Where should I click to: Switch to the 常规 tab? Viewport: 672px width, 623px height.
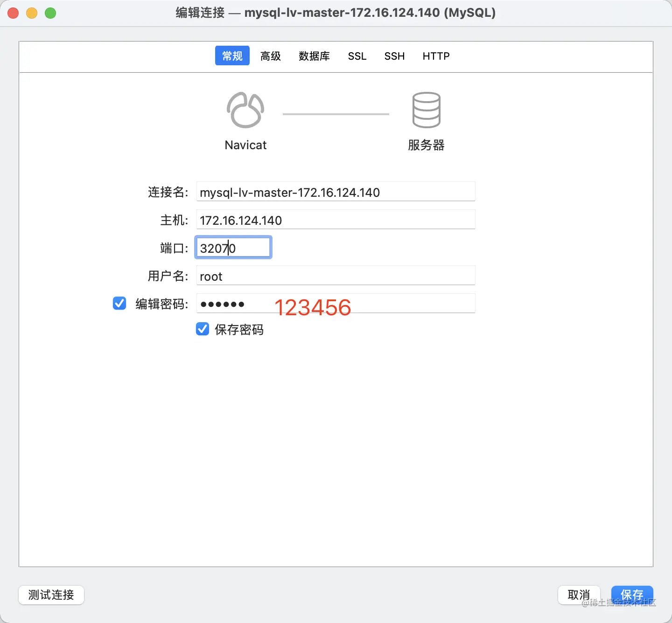point(232,56)
